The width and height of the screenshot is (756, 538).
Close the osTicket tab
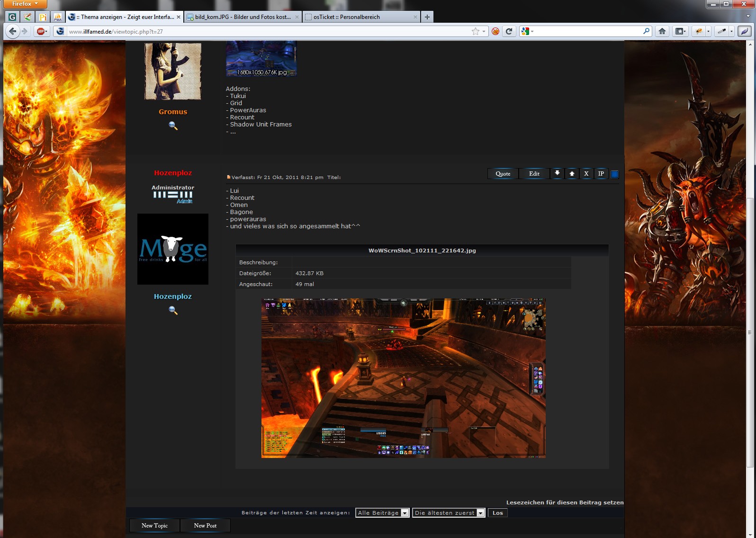coord(415,17)
